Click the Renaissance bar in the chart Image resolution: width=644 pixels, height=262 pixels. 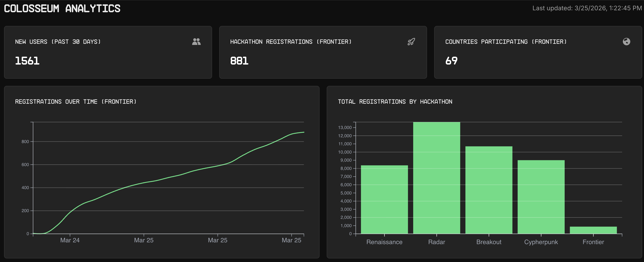[x=384, y=199]
